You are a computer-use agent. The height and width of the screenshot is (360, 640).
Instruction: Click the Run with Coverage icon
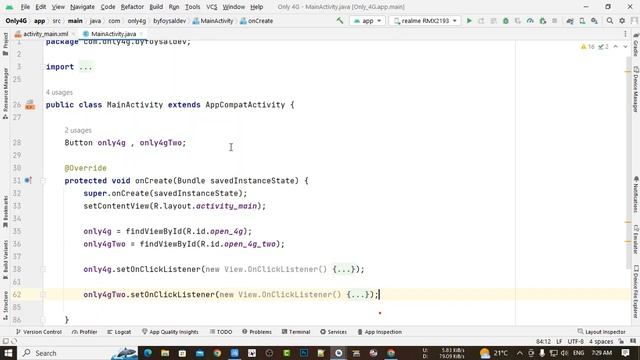[518, 20]
